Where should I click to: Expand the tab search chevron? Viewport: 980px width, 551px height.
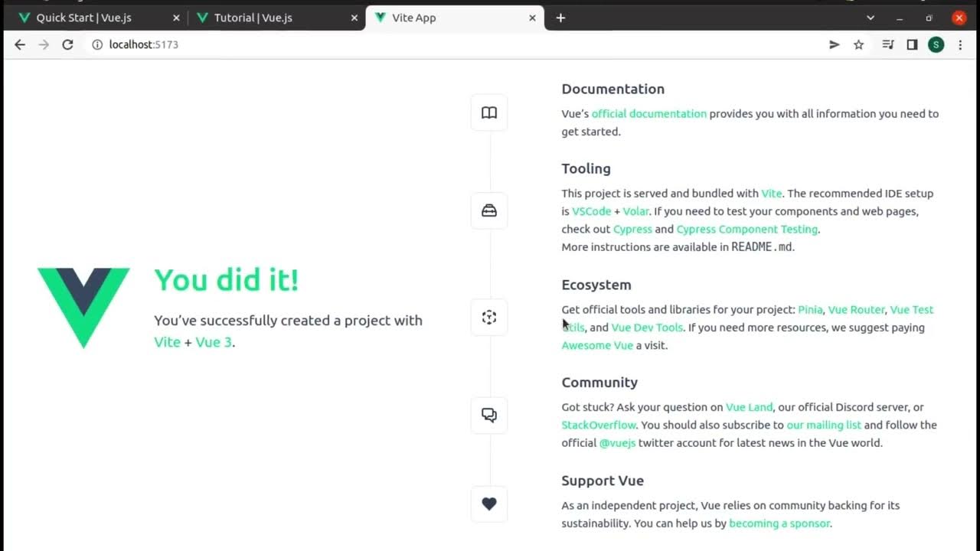[x=871, y=18]
